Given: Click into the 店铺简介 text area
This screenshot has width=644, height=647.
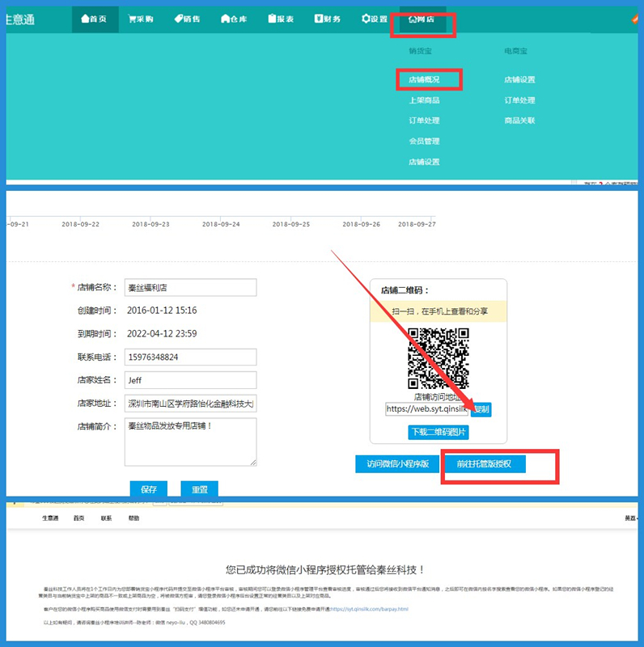Looking at the screenshot, I should pyautogui.click(x=190, y=442).
